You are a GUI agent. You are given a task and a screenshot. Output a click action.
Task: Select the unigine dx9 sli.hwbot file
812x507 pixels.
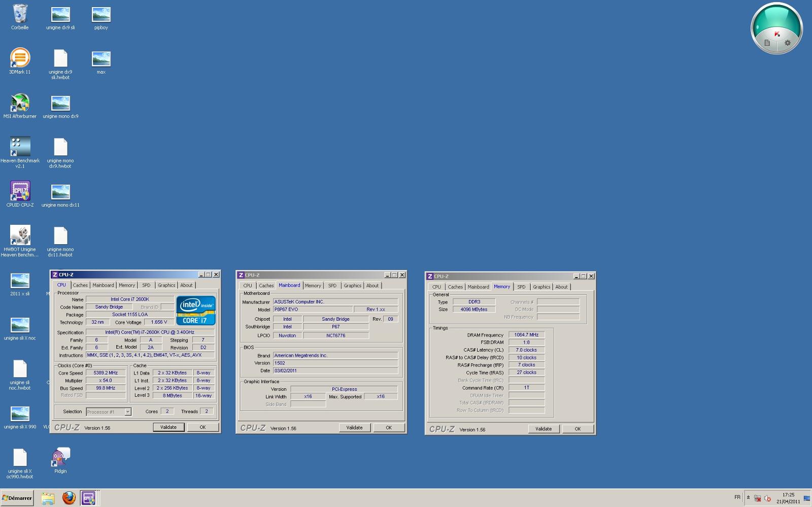pos(60,64)
